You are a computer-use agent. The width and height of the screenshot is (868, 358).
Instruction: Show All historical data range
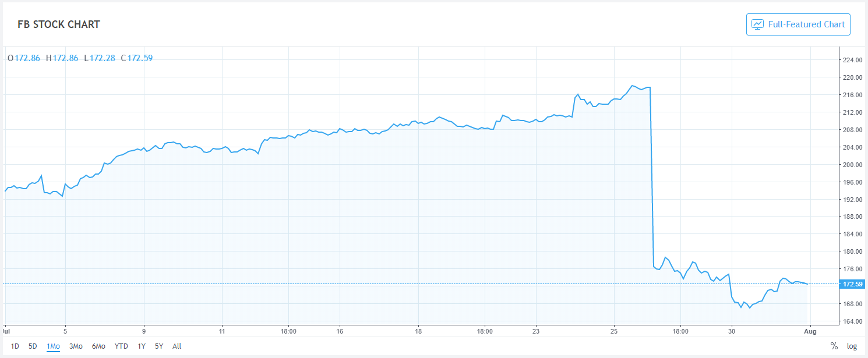pos(177,346)
